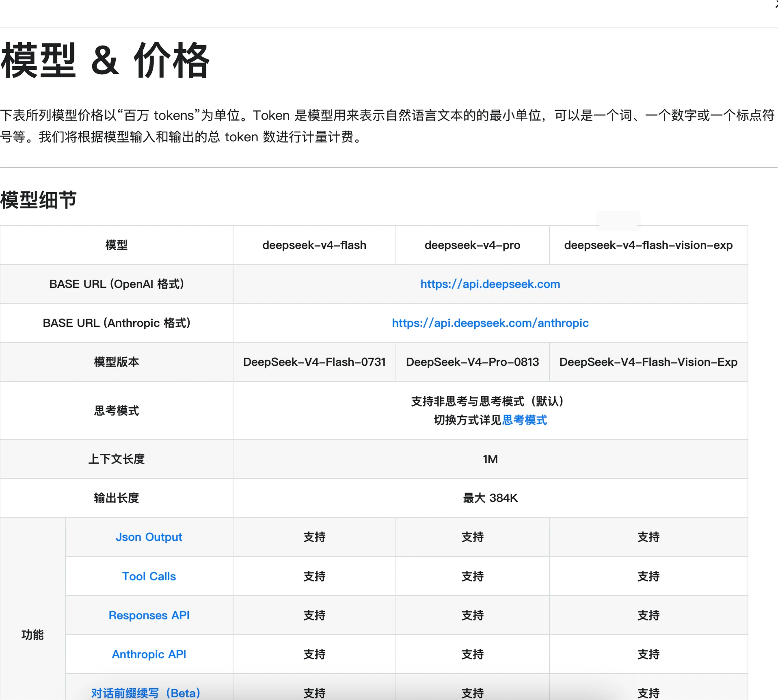The height and width of the screenshot is (700, 778).
Task: Select the deepseek-v4-flash-vision-exp column header
Action: (x=648, y=245)
